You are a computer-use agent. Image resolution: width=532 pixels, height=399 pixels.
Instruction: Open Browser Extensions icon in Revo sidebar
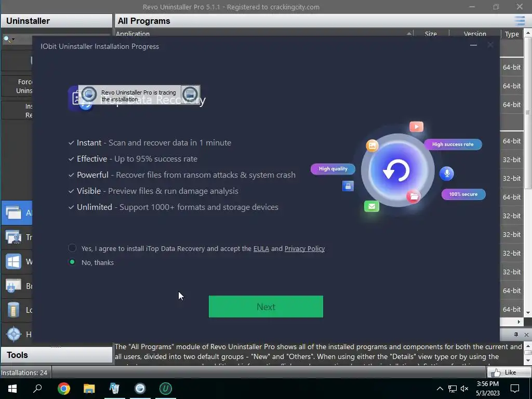click(14, 286)
